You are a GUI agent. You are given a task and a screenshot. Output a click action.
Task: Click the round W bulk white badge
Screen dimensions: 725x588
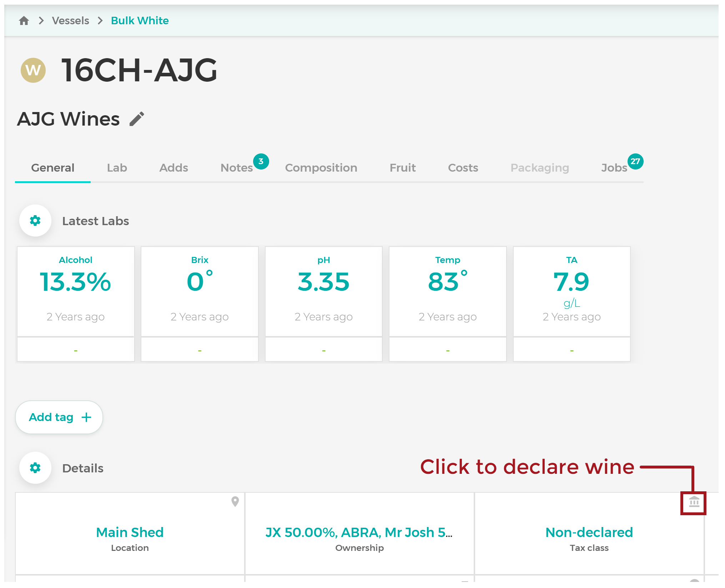[33, 70]
